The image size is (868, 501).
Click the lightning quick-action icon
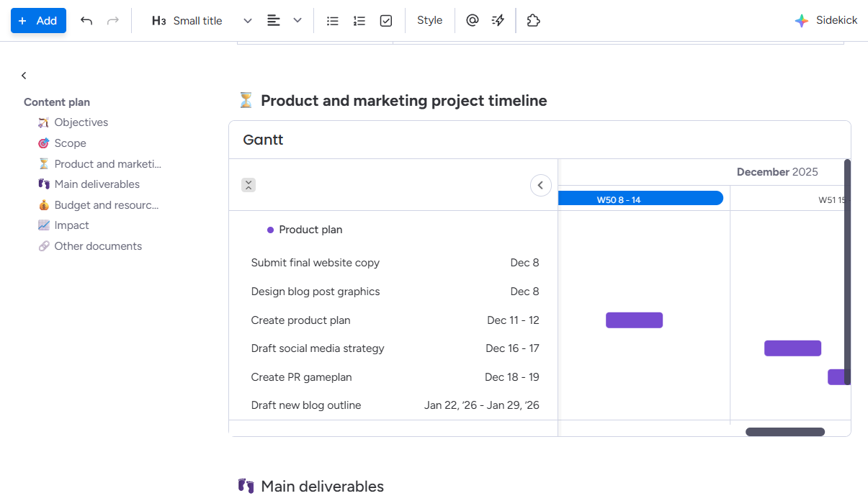498,20
